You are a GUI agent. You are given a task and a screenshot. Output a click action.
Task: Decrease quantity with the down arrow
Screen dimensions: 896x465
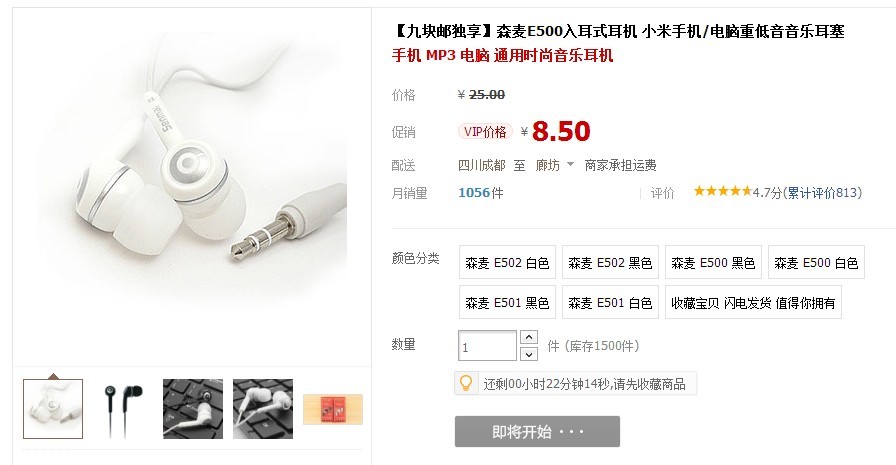(x=529, y=354)
